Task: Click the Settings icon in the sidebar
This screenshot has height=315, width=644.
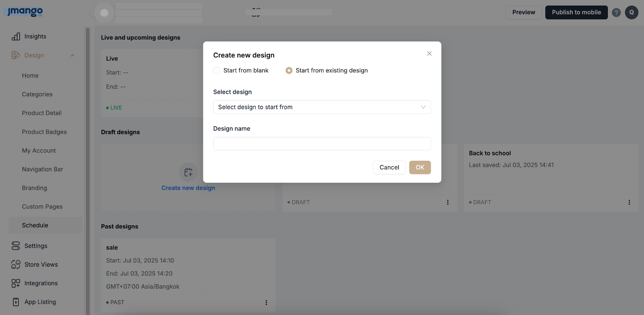Action: click(x=16, y=246)
